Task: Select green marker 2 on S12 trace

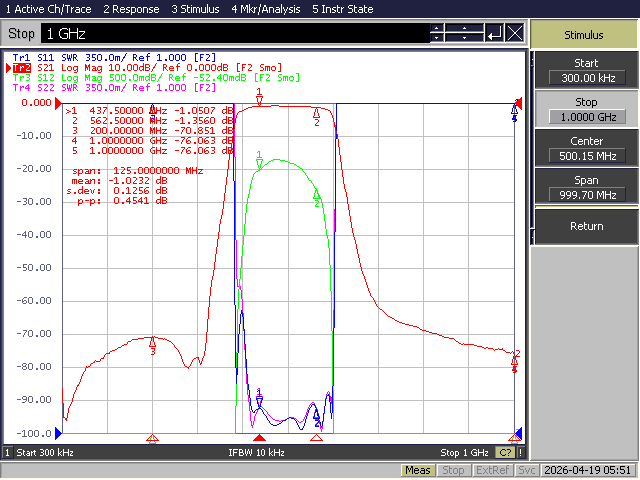Action: 317,198
